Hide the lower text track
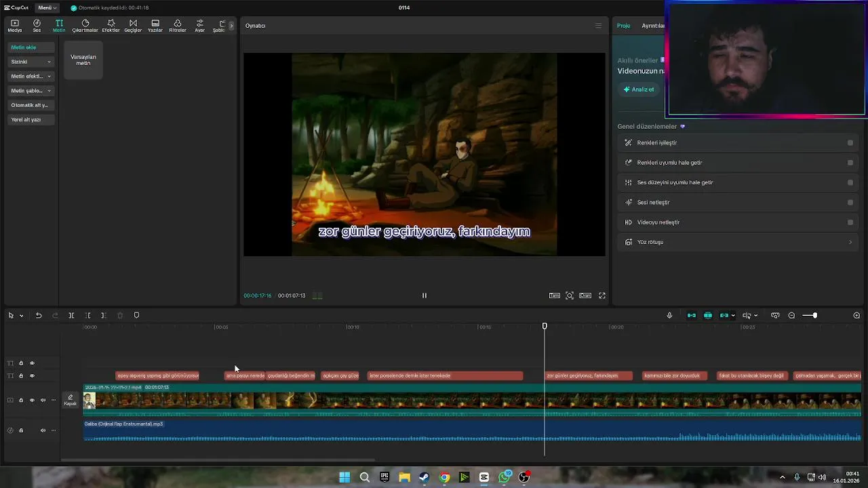 tap(32, 375)
